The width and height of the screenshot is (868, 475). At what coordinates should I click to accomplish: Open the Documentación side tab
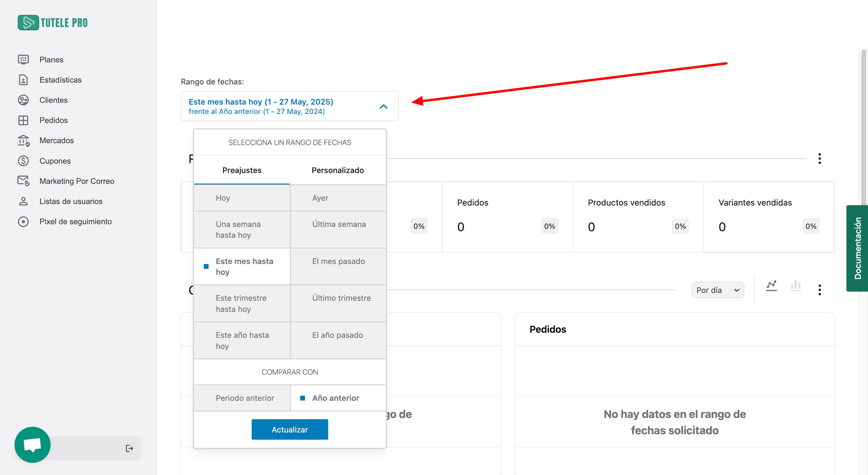857,248
